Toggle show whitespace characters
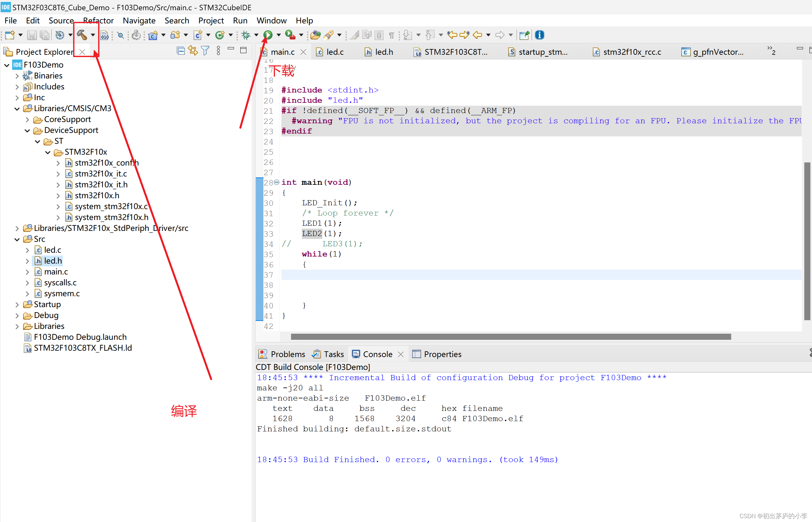Viewport: 812px width, 522px height. [391, 35]
